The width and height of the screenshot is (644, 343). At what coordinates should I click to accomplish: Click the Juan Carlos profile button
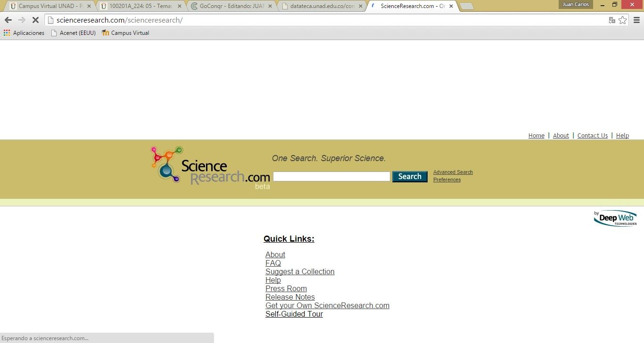pyautogui.click(x=576, y=4)
